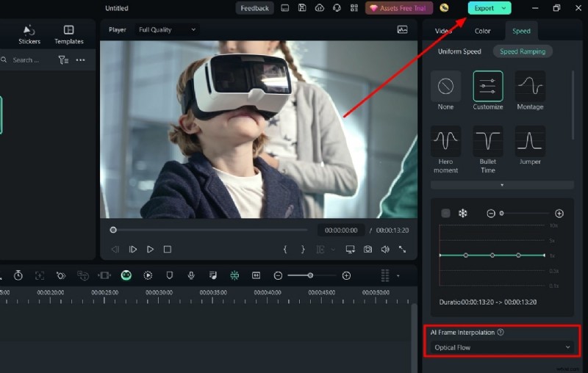Decrease speed graph zoom minus button

(x=491, y=214)
